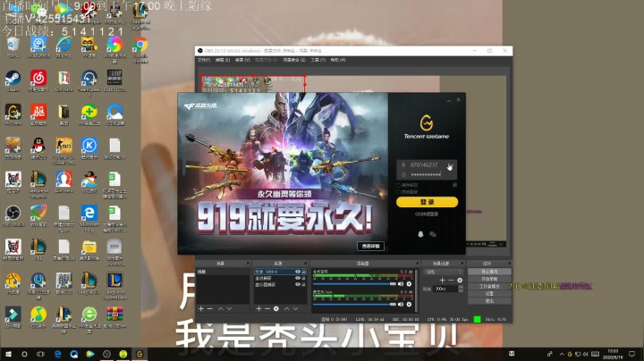Viewport: 644px width, 361px height.
Task: Move selected scene up in OBS
Action: (x=220, y=308)
